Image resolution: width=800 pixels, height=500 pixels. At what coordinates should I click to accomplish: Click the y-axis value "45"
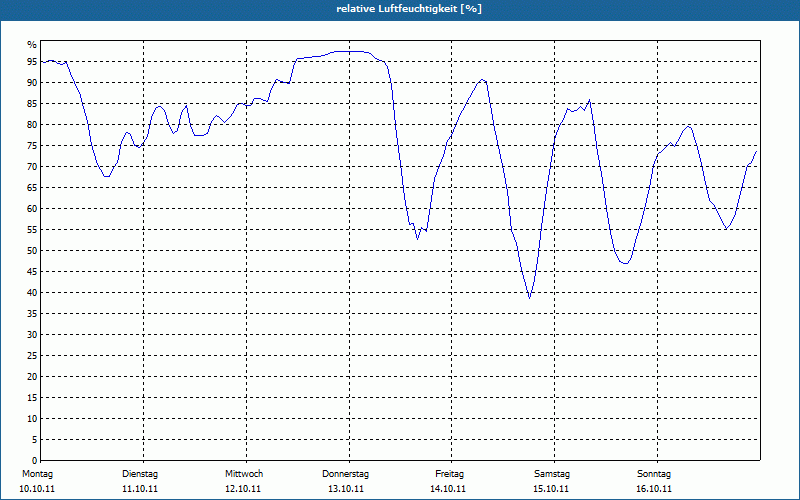32,271
